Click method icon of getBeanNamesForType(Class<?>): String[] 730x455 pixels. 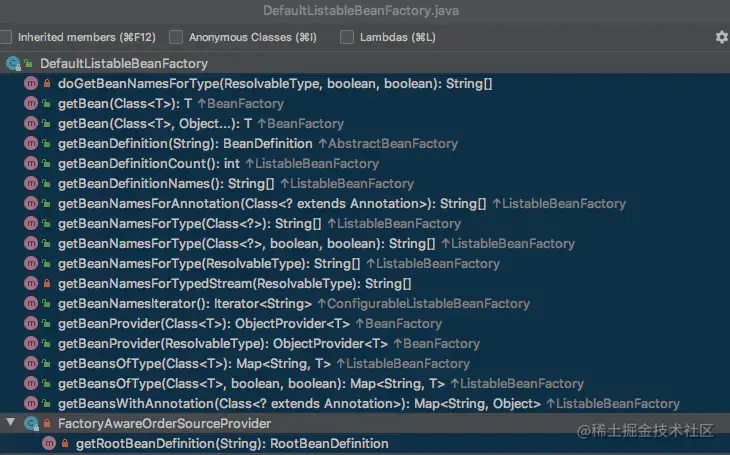(x=31, y=224)
